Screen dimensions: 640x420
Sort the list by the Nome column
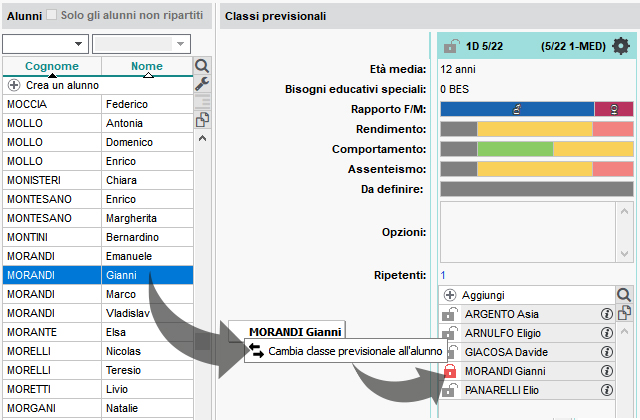click(147, 66)
